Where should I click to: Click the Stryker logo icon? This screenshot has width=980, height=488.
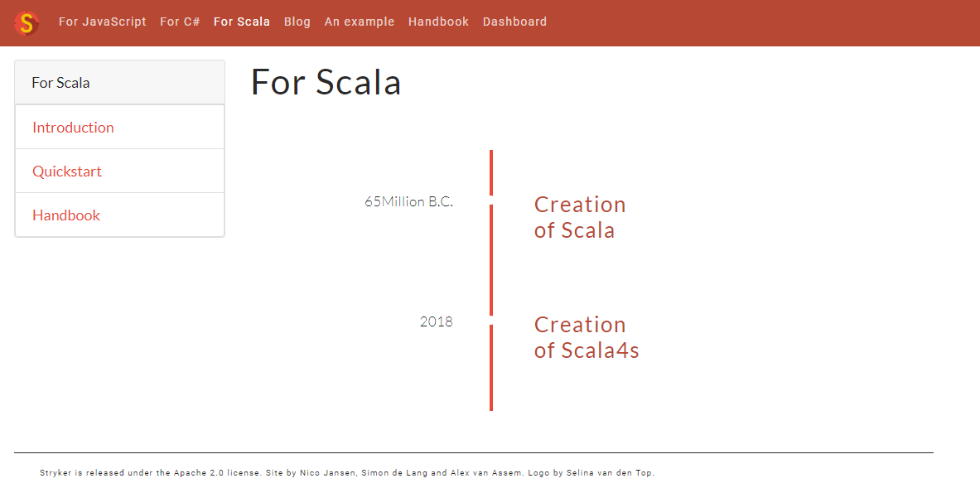(27, 22)
